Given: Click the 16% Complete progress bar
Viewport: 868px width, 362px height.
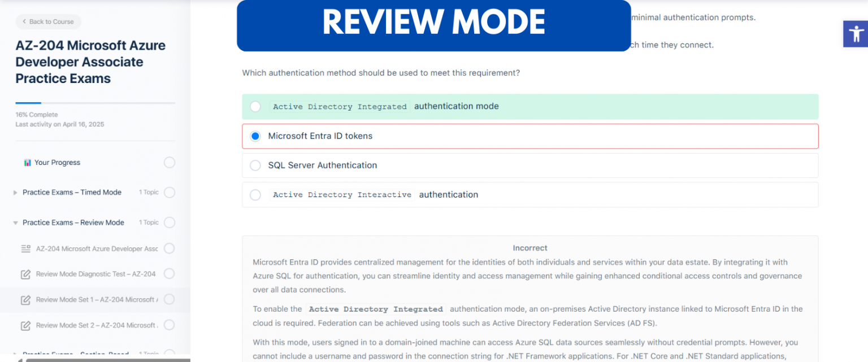Looking at the screenshot, I should [95, 103].
